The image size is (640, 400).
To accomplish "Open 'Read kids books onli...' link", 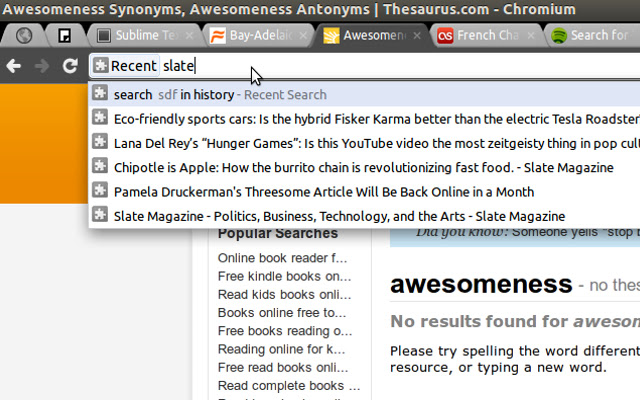I will [284, 294].
